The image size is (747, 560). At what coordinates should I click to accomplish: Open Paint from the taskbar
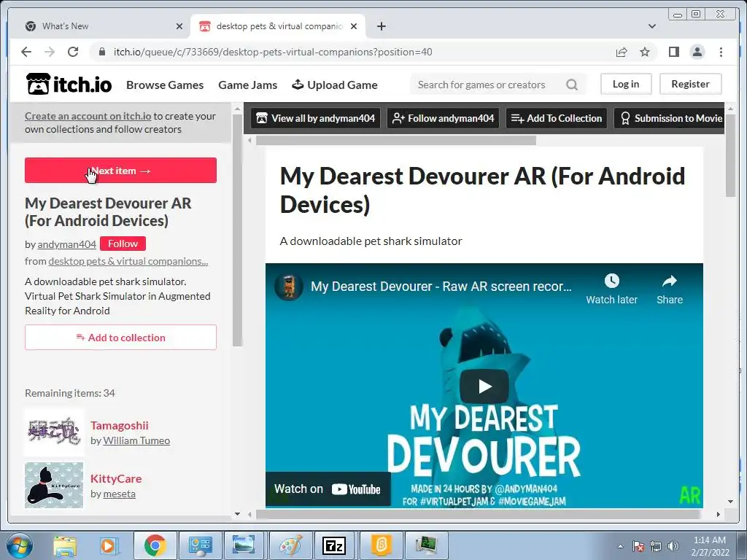[x=290, y=545]
